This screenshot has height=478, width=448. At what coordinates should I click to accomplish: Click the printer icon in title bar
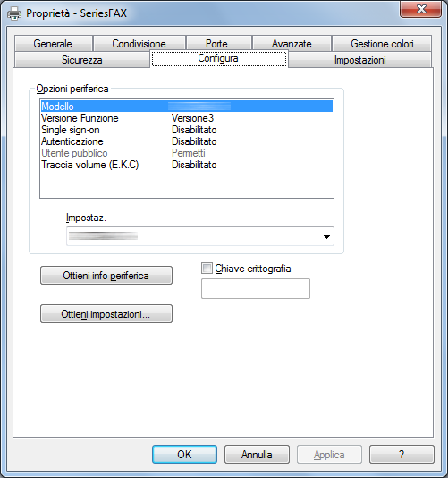click(x=14, y=13)
